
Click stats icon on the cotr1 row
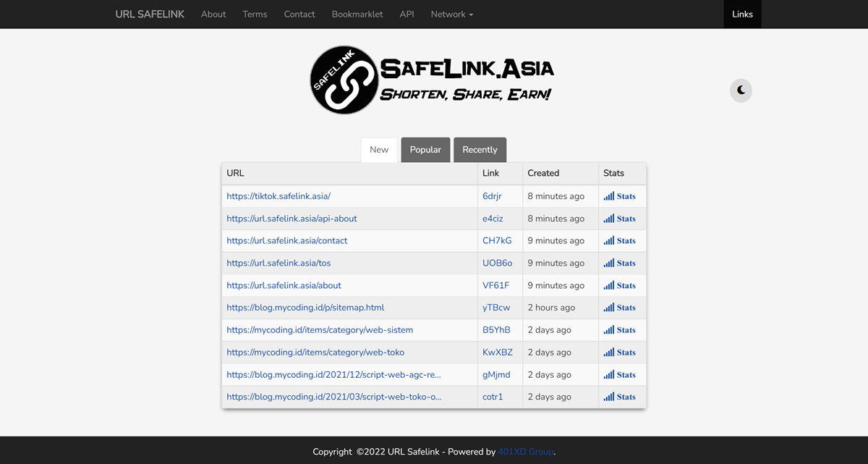620,396
